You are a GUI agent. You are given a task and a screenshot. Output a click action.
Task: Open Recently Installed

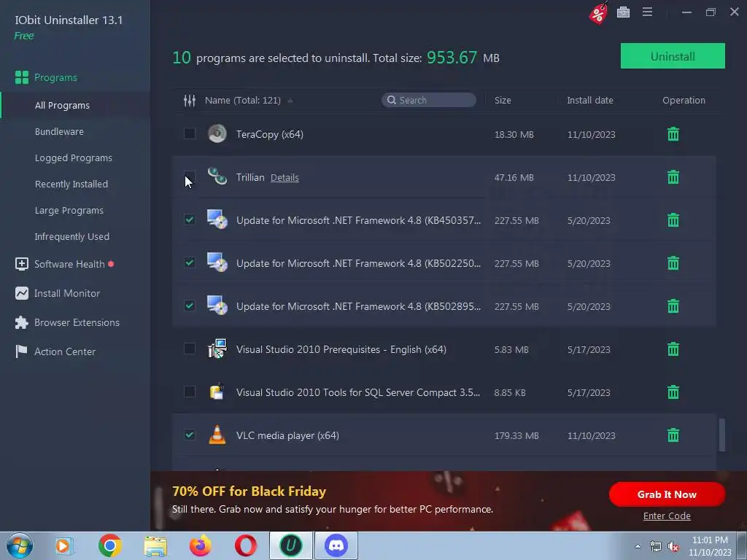71,184
